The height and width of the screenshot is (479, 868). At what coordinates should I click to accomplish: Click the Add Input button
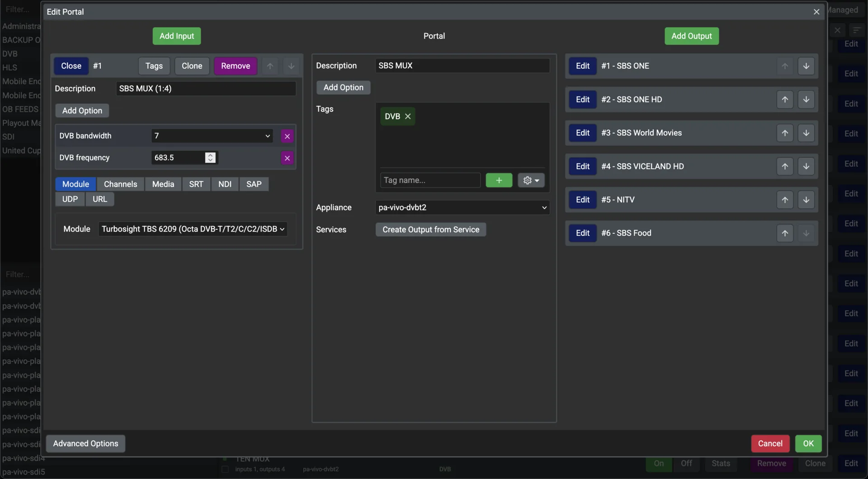click(x=176, y=36)
